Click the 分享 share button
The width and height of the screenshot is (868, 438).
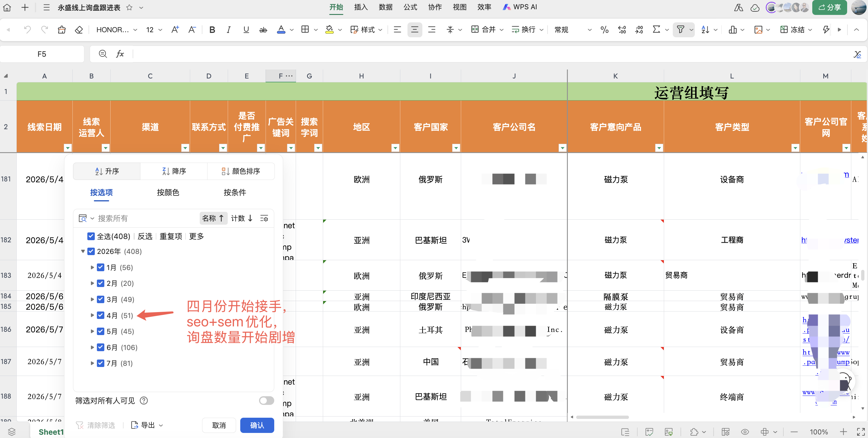coord(829,7)
